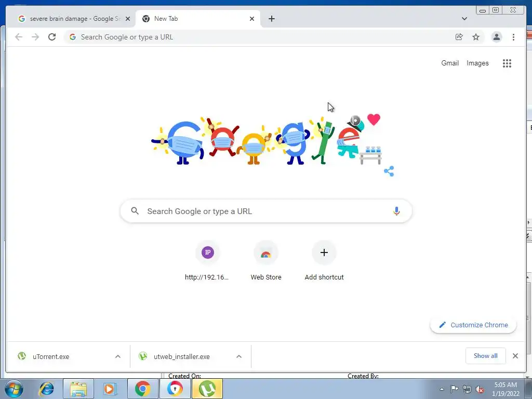Screen dimensions: 532x399
Task: Open the colorful shield app in taskbar
Action: click(x=175, y=389)
